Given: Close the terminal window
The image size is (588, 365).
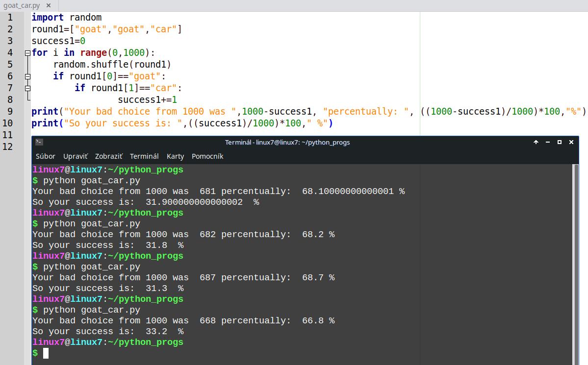Looking at the screenshot, I should pyautogui.click(x=571, y=142).
